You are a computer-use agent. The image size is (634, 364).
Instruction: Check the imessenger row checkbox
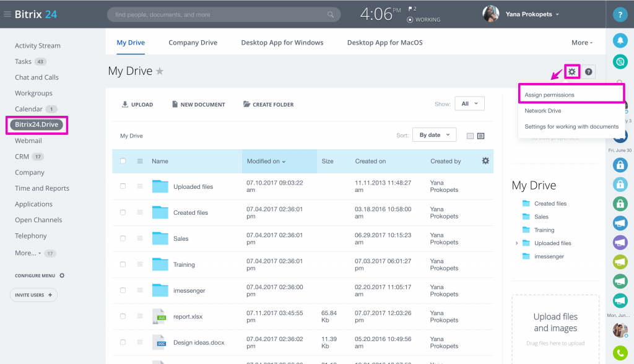click(123, 290)
